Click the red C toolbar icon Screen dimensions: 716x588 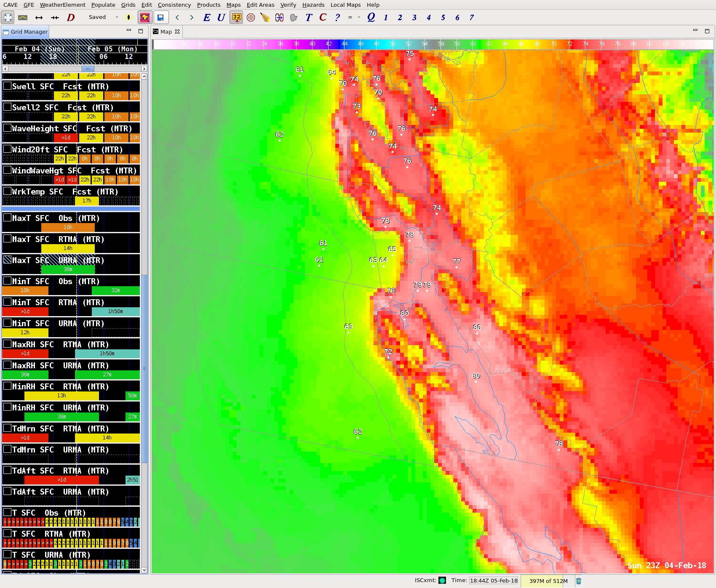[x=323, y=17]
